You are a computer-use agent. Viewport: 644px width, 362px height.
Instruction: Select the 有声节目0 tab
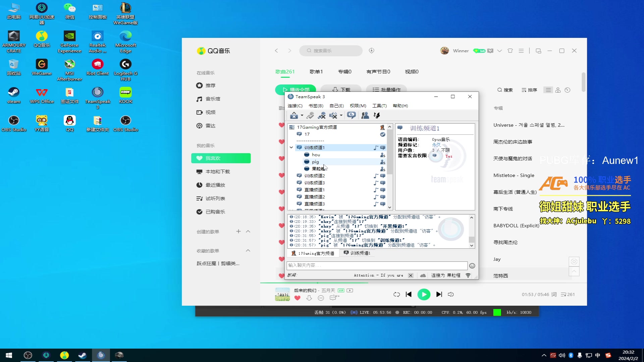(378, 72)
